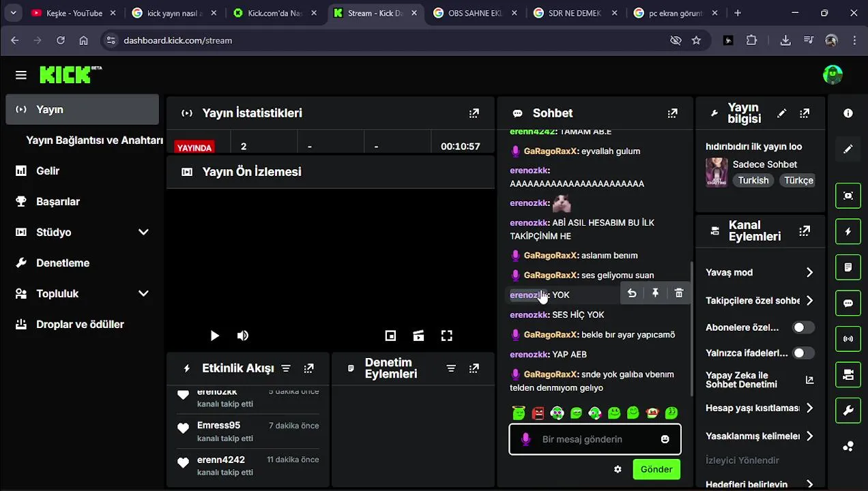
Task: Pop out the Yayın bilgisi panel
Action: [805, 113]
